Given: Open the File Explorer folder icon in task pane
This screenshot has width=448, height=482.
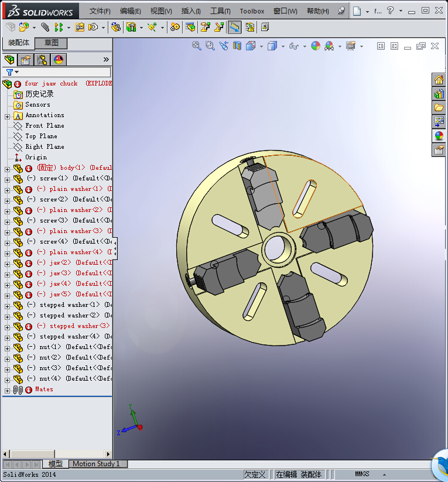Looking at the screenshot, I should click(x=439, y=108).
